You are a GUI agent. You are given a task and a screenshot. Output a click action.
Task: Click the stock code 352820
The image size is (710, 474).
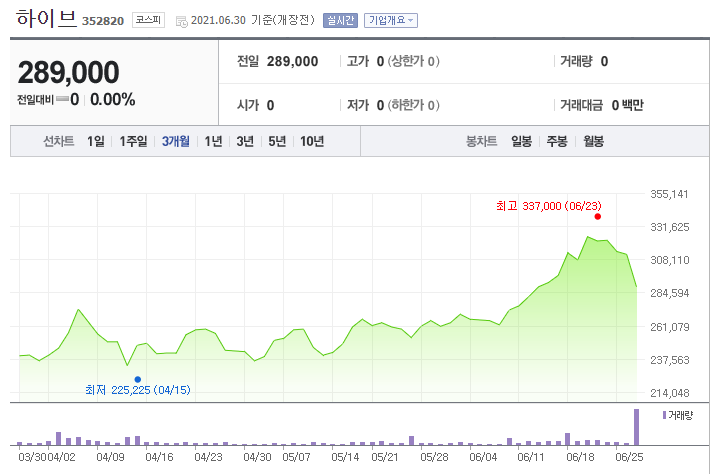tap(103, 21)
